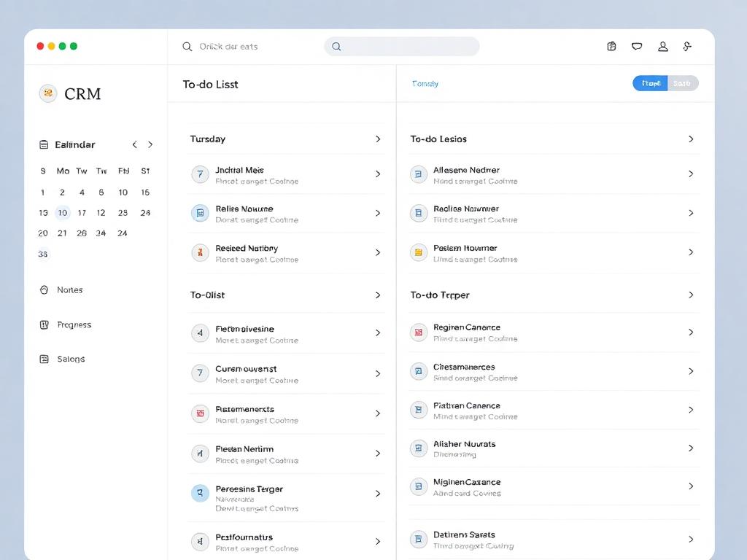Click the next-month arrow on the calendar
Viewport: 747px width, 560px height.
click(151, 144)
